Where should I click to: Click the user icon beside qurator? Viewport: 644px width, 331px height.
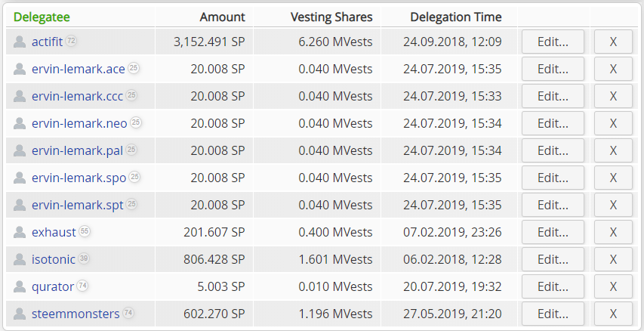[20, 286]
